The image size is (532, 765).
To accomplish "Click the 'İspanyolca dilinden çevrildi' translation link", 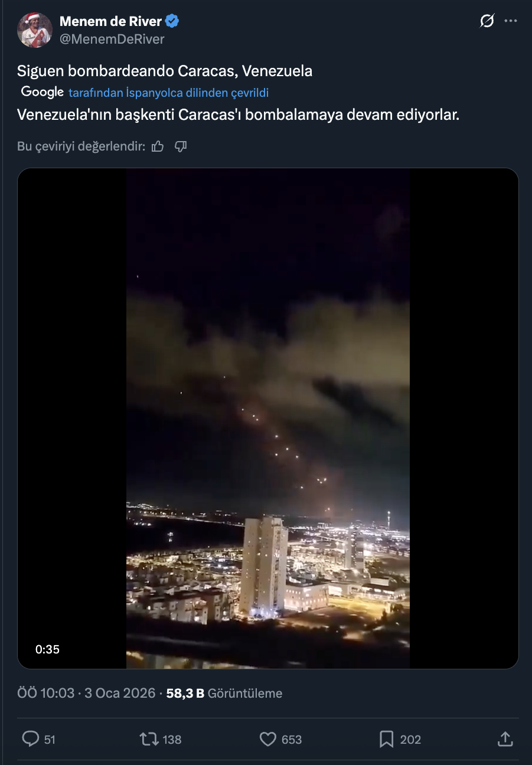I will [x=168, y=93].
